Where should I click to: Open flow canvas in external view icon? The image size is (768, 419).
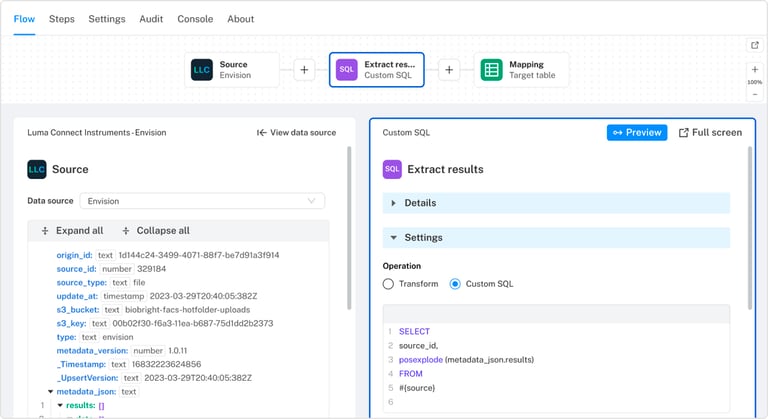click(754, 45)
